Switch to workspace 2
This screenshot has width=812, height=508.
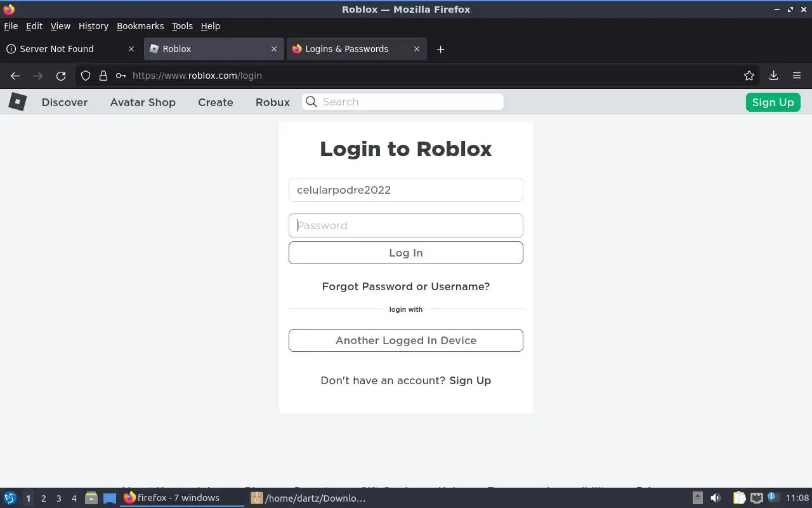[43, 498]
